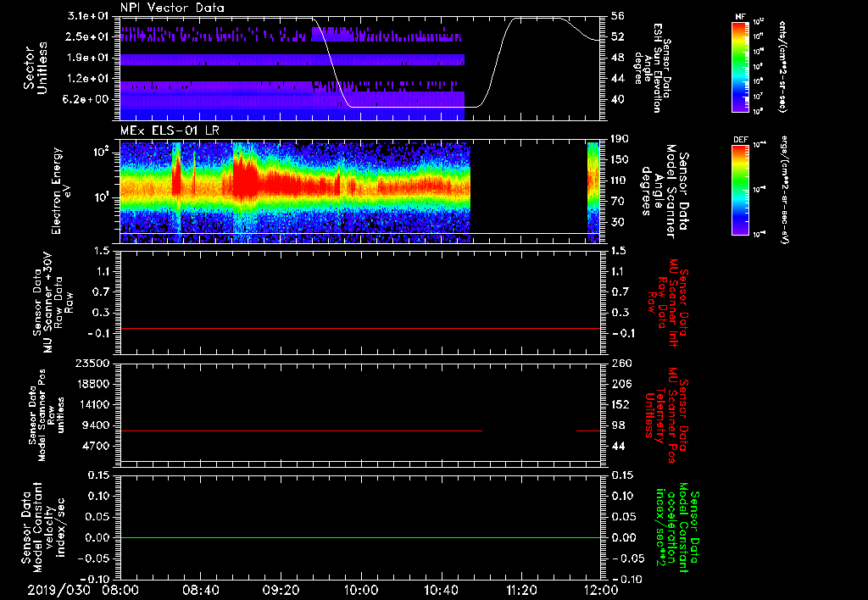This screenshot has height=600, width=868.
Task: Click the "Sector Unitless" axis label
Action: [x=35, y=68]
